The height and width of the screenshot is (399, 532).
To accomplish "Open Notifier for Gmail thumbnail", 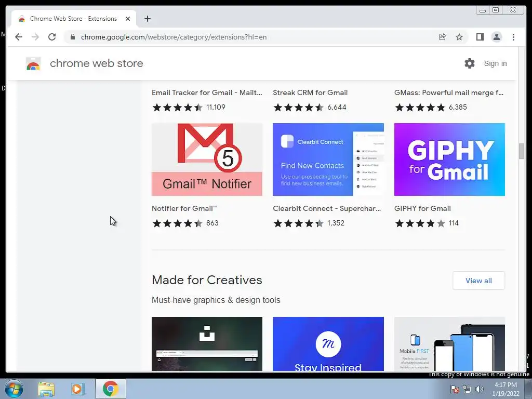I will (x=207, y=159).
